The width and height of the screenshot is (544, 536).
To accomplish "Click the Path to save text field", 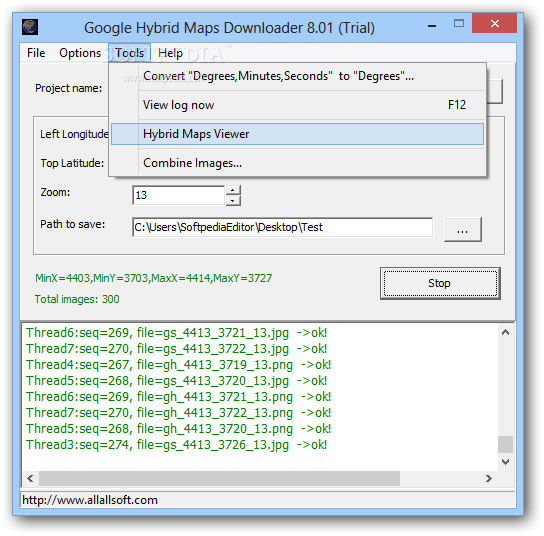I will tap(282, 227).
